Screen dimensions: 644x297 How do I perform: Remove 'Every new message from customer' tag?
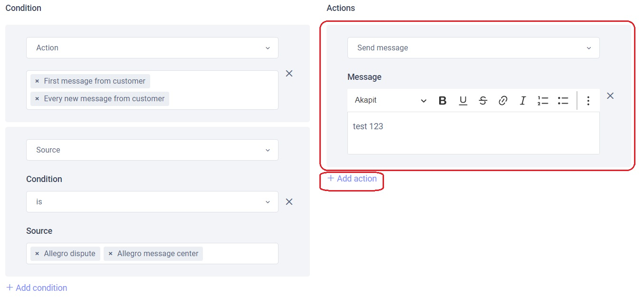[37, 99]
